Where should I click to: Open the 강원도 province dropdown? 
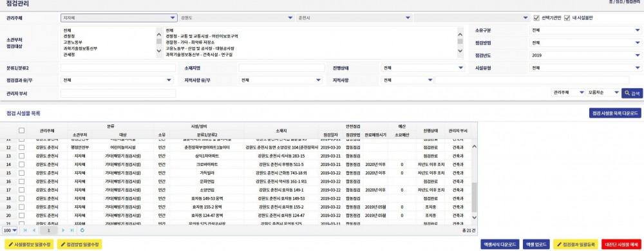236,18
